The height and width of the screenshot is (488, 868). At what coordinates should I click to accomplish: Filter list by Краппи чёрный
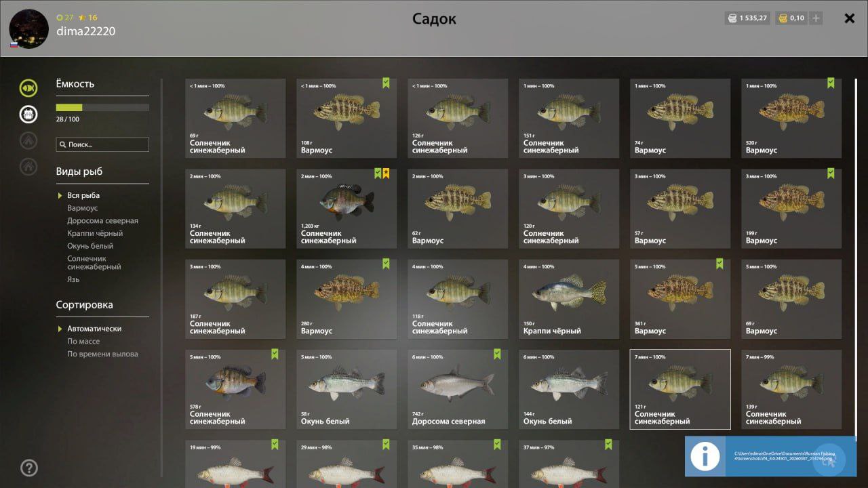pyautogui.click(x=95, y=233)
